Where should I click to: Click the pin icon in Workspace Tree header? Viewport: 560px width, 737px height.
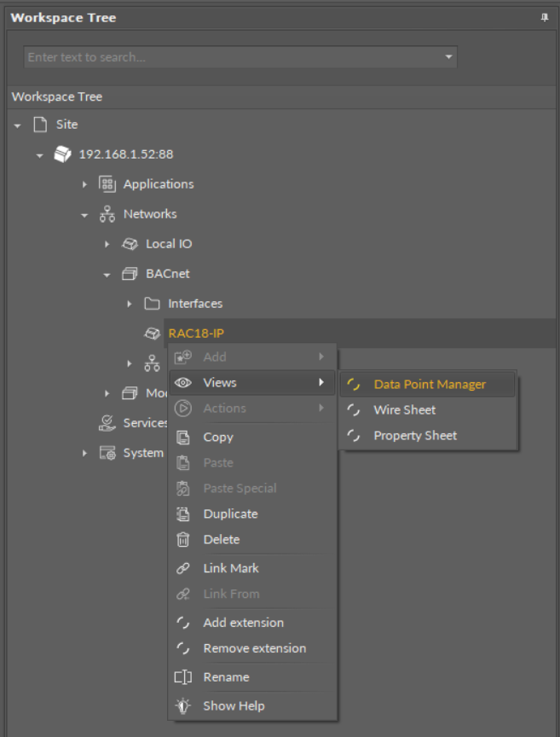(x=545, y=18)
